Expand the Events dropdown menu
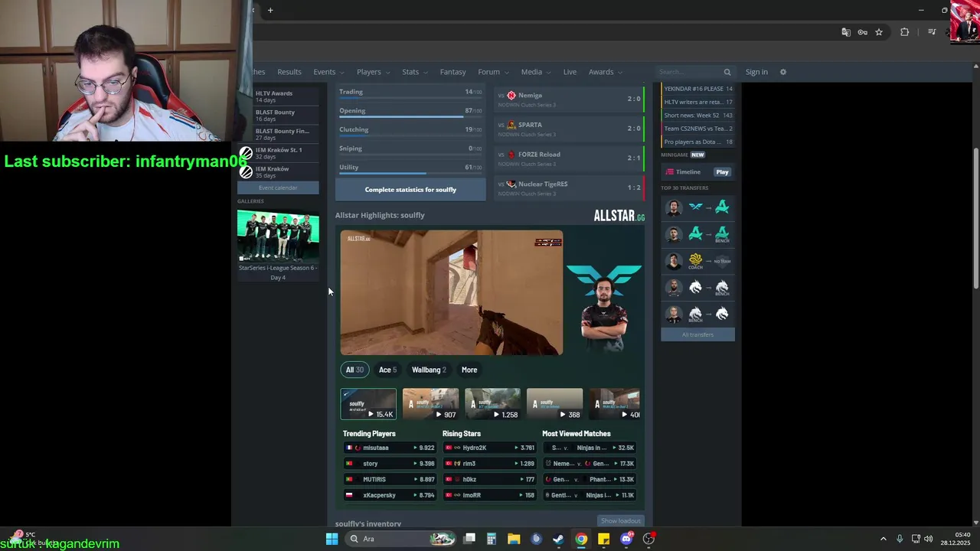 [328, 72]
